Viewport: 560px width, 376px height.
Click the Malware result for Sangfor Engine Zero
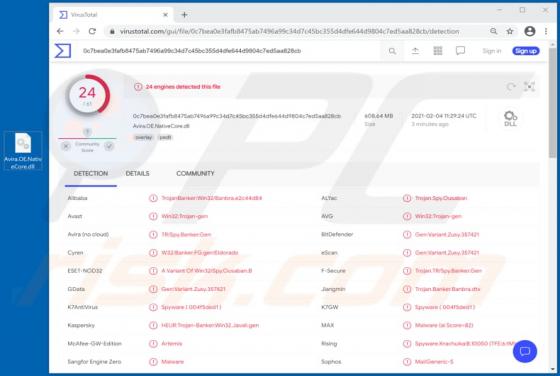point(172,362)
